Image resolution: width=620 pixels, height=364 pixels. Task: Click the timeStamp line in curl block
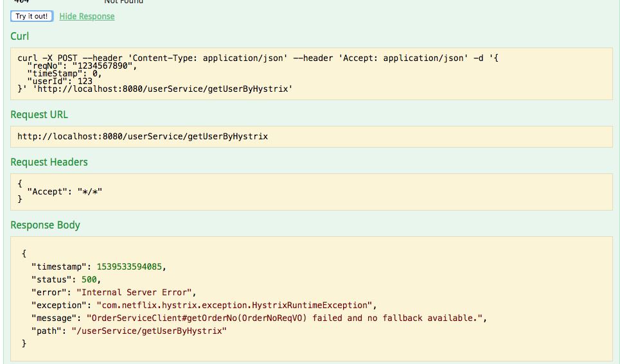(x=64, y=73)
